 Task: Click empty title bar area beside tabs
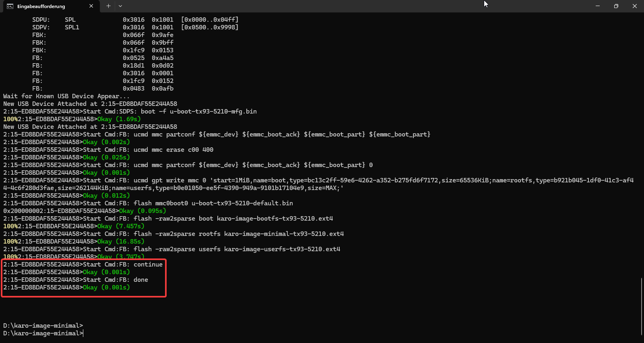click(x=322, y=6)
